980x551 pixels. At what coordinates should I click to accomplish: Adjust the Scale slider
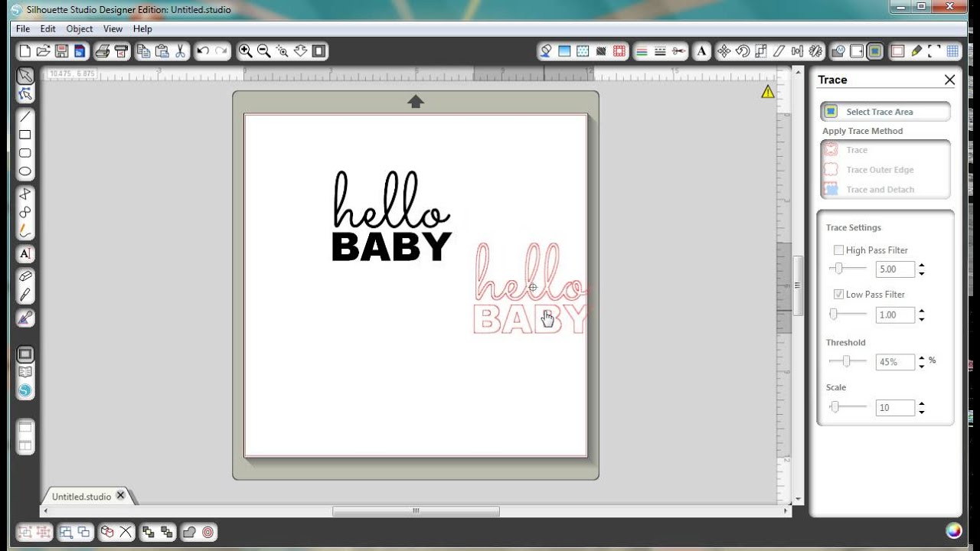tap(835, 408)
